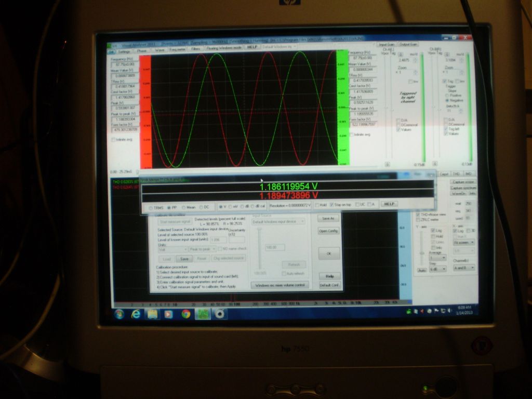Open the round gray taskbar app icon
532x399 pixels.
pos(220,314)
